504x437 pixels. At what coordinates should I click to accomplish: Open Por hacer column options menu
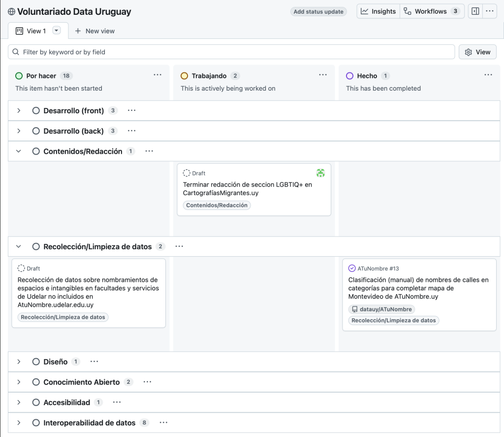click(157, 75)
